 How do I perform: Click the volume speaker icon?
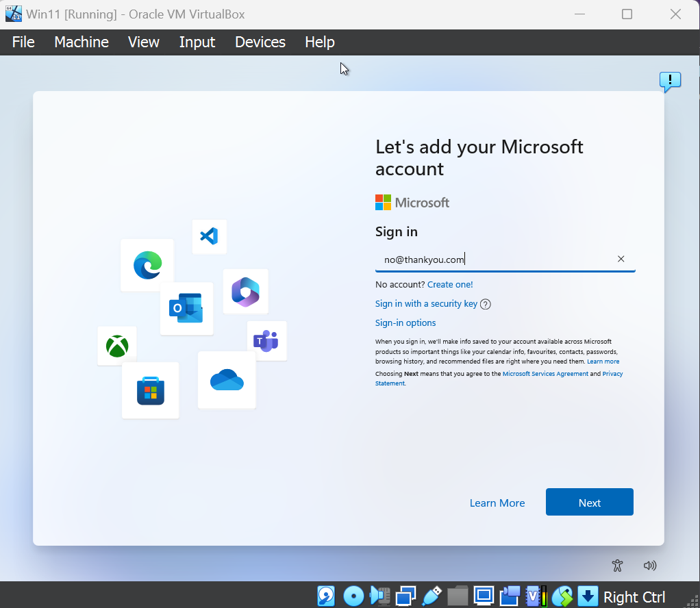(650, 566)
